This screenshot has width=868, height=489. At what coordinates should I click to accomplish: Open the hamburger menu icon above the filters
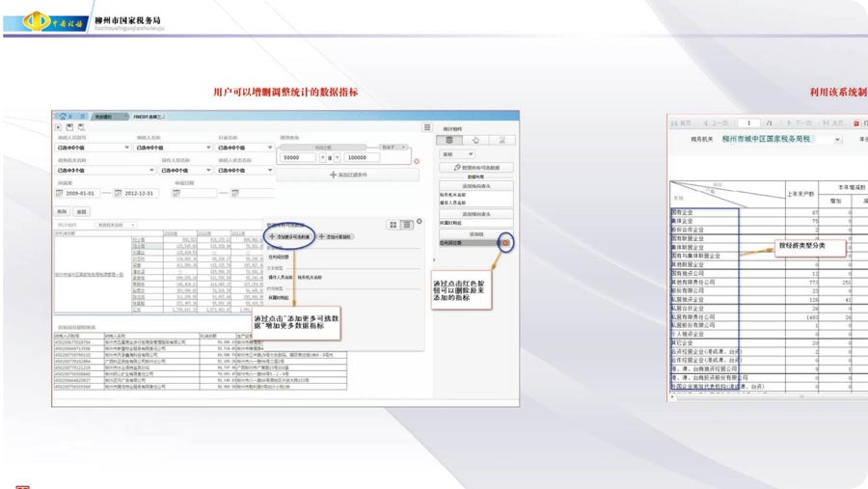pyautogui.click(x=427, y=127)
